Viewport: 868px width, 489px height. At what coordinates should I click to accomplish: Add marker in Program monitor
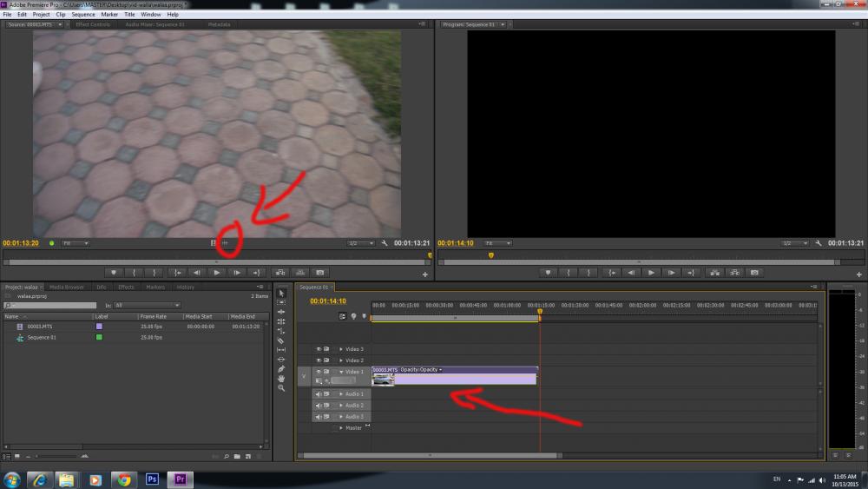[x=548, y=273]
